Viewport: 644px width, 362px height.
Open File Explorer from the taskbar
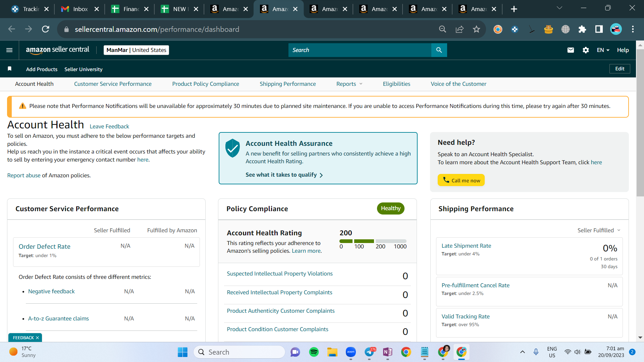[332, 352]
